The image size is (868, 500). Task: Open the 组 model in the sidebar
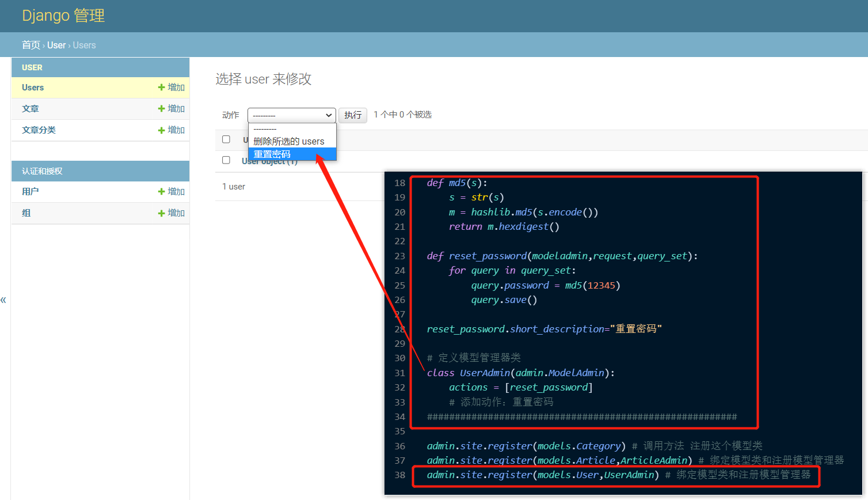pyautogui.click(x=26, y=213)
